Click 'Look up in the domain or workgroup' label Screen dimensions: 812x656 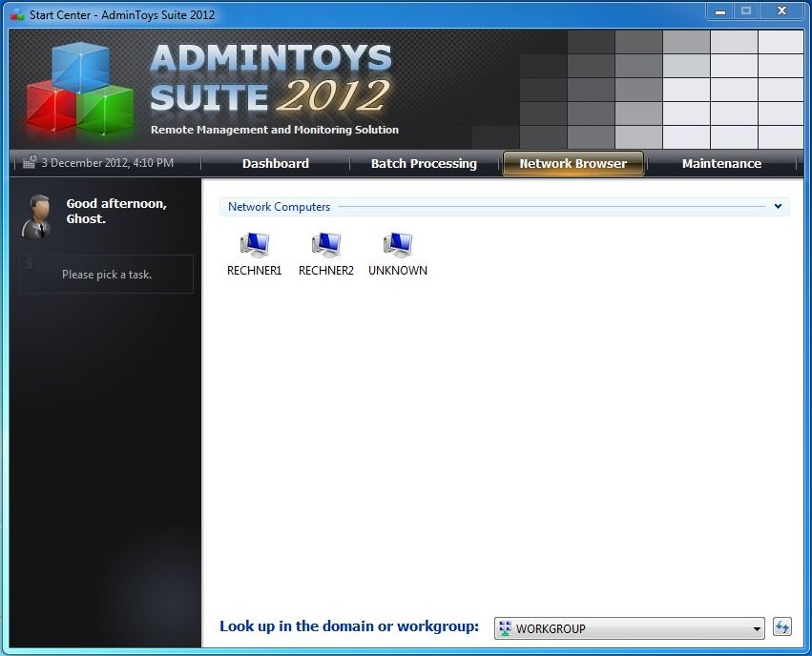click(x=349, y=626)
